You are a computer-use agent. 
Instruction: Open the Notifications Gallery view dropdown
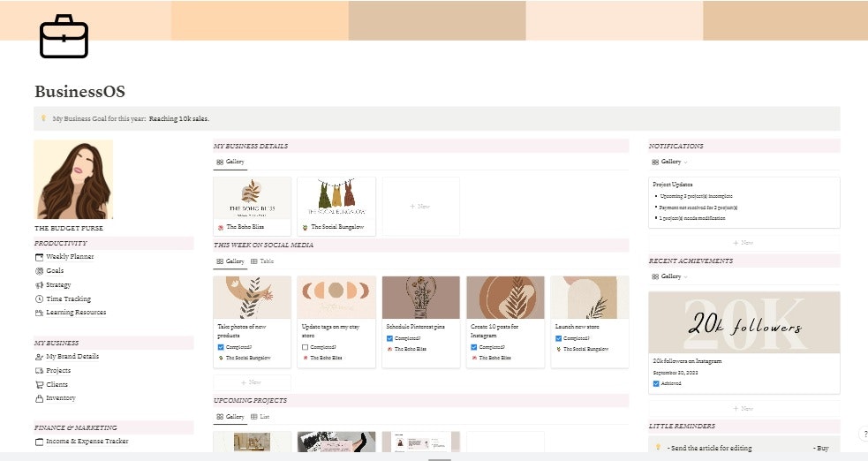tap(670, 162)
